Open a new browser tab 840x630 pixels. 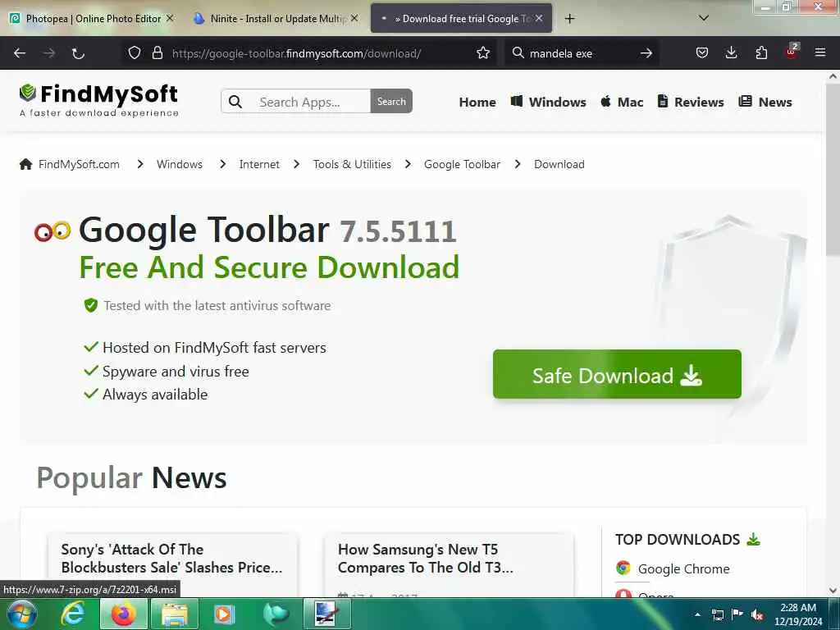(569, 19)
